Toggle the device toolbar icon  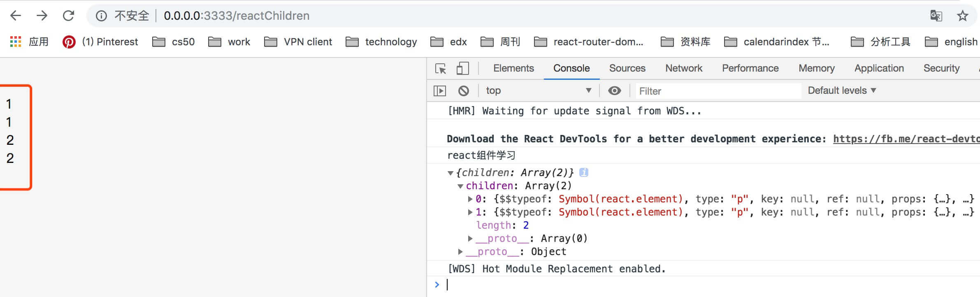463,68
